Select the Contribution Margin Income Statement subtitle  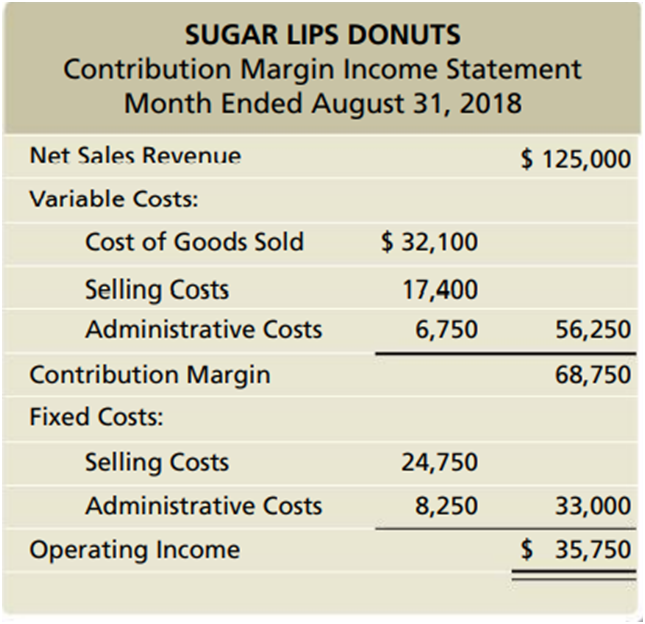[x=322, y=69]
